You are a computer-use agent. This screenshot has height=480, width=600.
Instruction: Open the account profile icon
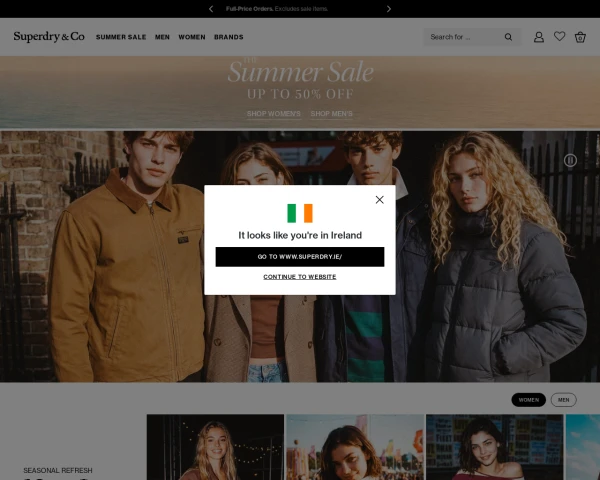pos(539,37)
